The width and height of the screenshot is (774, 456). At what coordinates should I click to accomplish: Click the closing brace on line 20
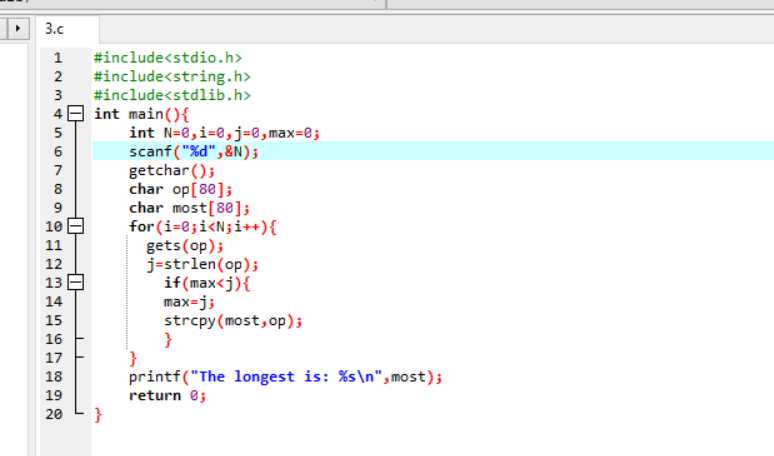tap(98, 415)
